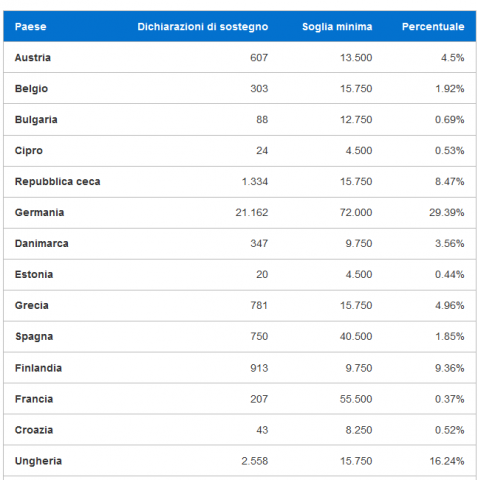Click the Soglia minima column header
The image size is (478, 480).
337,27
